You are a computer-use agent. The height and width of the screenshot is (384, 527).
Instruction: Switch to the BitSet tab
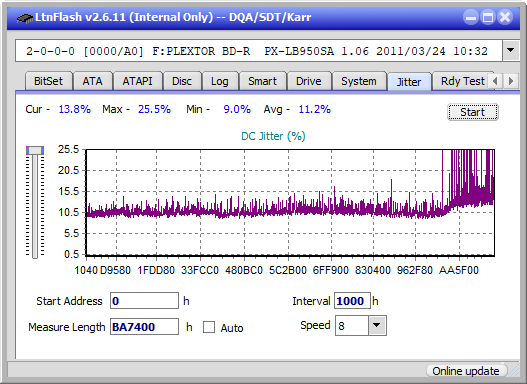48,81
